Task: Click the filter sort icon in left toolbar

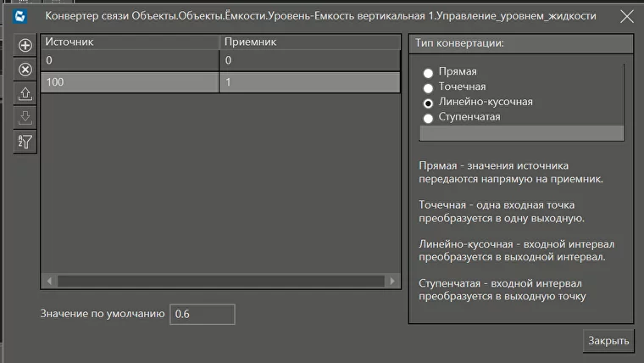Action: (x=25, y=141)
